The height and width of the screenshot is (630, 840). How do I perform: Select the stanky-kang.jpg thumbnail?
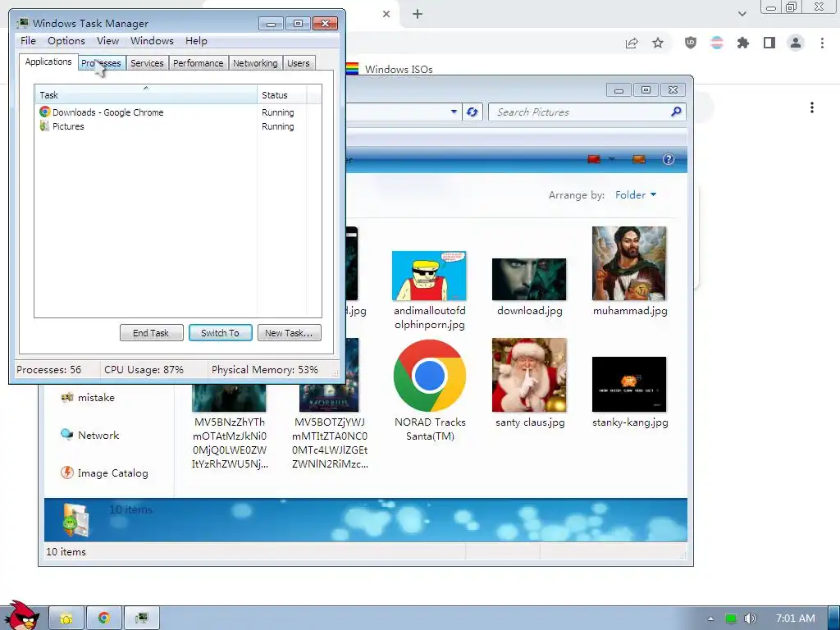click(629, 384)
